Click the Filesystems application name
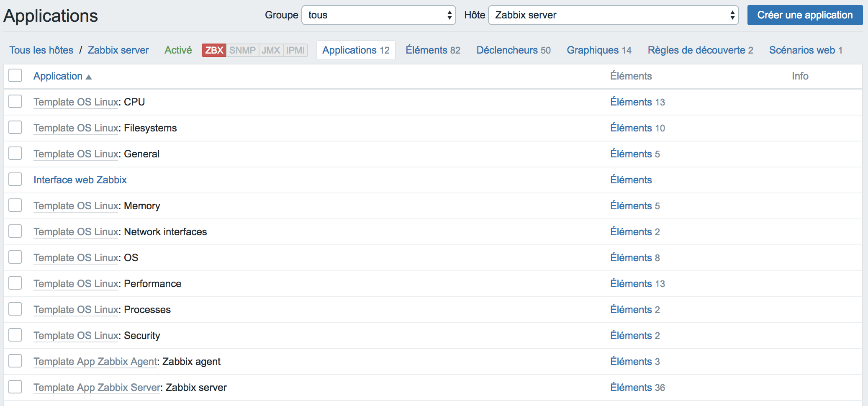This screenshot has height=406, width=868. coord(150,128)
